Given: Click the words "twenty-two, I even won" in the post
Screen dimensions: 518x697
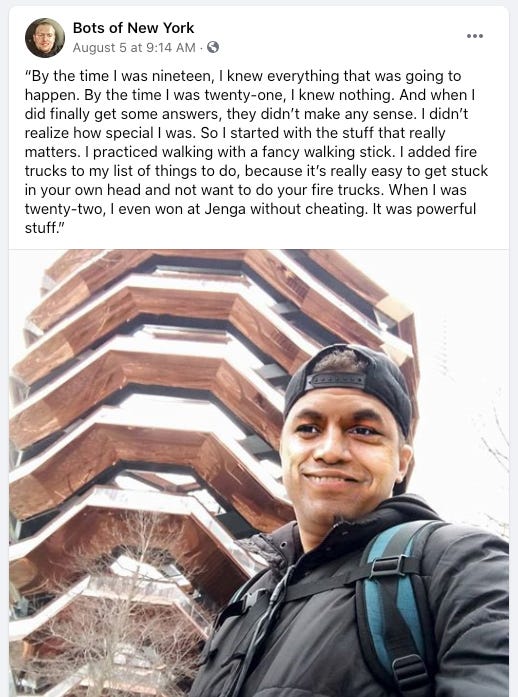Looking at the screenshot, I should click(x=106, y=209).
